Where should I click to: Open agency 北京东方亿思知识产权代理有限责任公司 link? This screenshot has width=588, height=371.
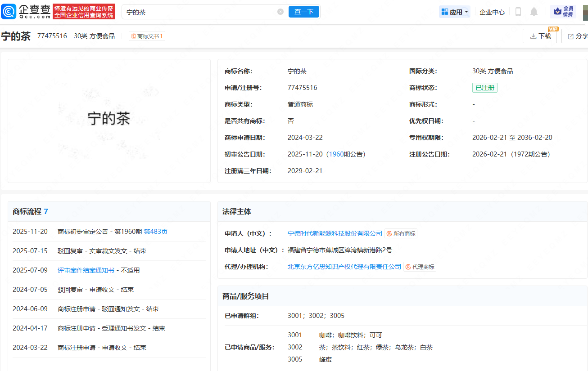344,267
